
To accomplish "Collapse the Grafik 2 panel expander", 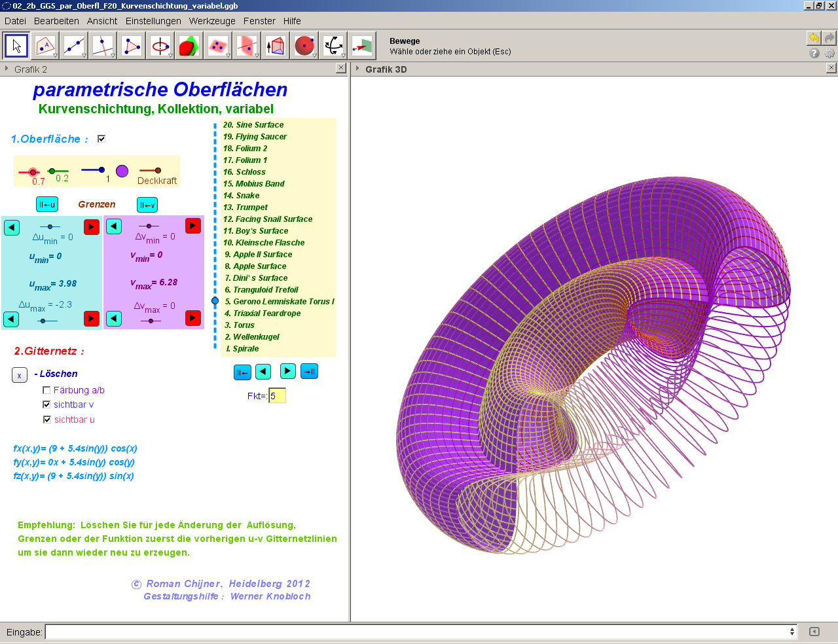I will (x=7, y=69).
